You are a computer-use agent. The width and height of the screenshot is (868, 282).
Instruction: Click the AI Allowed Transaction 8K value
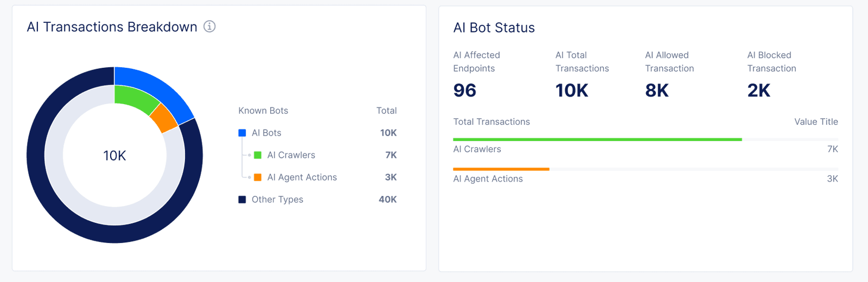point(656,91)
